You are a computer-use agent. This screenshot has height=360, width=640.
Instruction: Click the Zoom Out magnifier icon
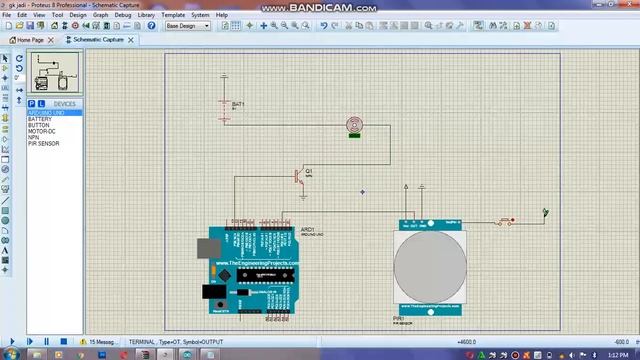284,26
